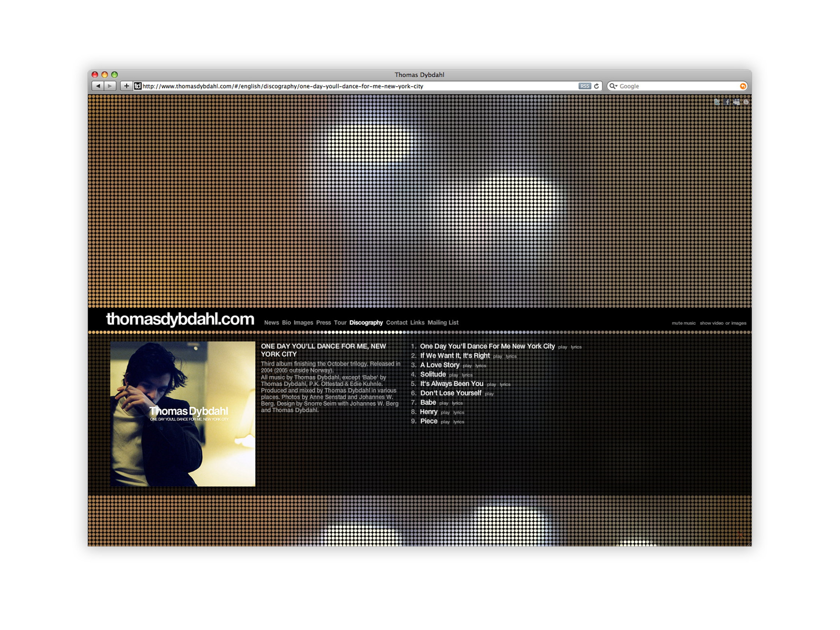View lyrics for A Love Story

coord(480,366)
